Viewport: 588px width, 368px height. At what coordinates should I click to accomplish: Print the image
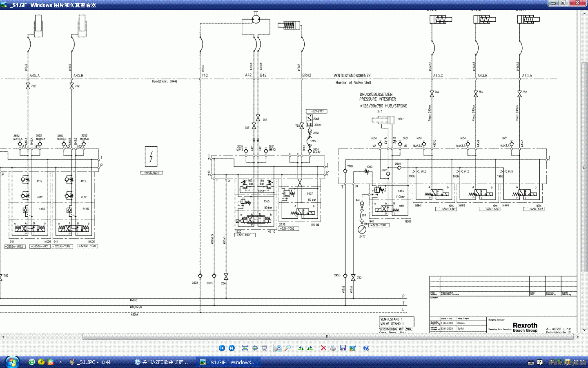point(333,348)
